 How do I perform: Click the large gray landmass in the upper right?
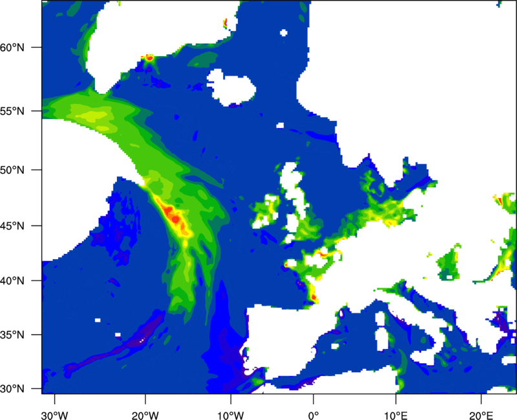(x=414, y=84)
